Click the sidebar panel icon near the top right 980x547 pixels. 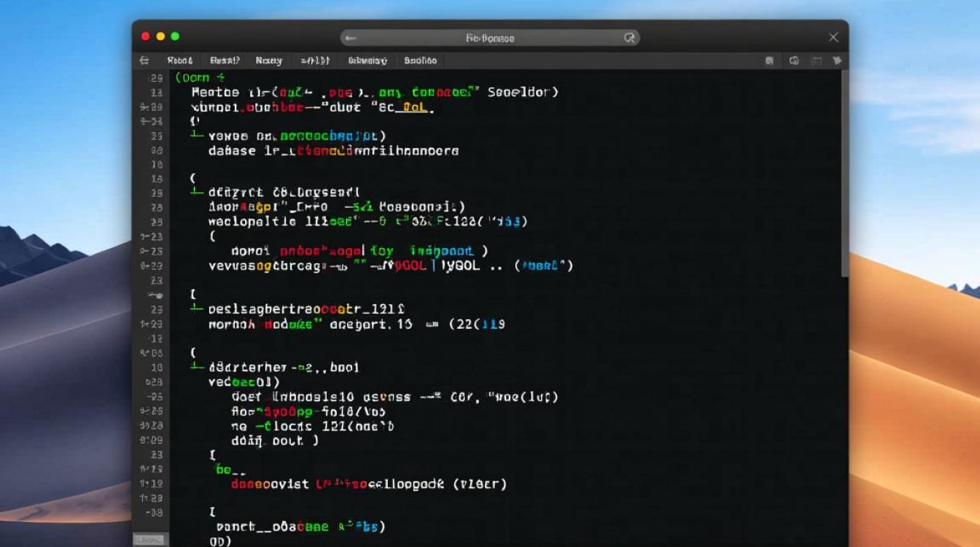point(770,61)
